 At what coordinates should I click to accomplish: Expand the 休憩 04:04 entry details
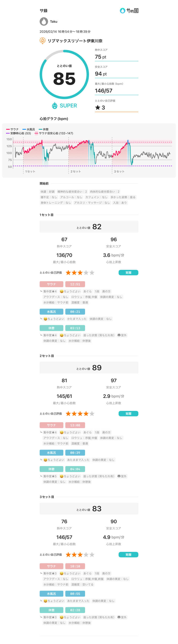75,469
